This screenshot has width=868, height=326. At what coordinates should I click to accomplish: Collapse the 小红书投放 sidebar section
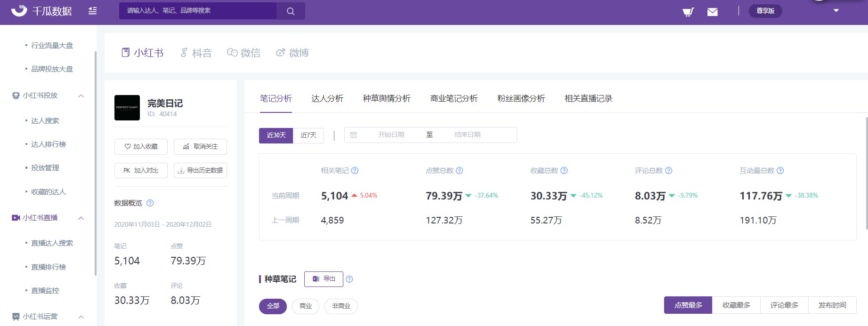pos(81,96)
